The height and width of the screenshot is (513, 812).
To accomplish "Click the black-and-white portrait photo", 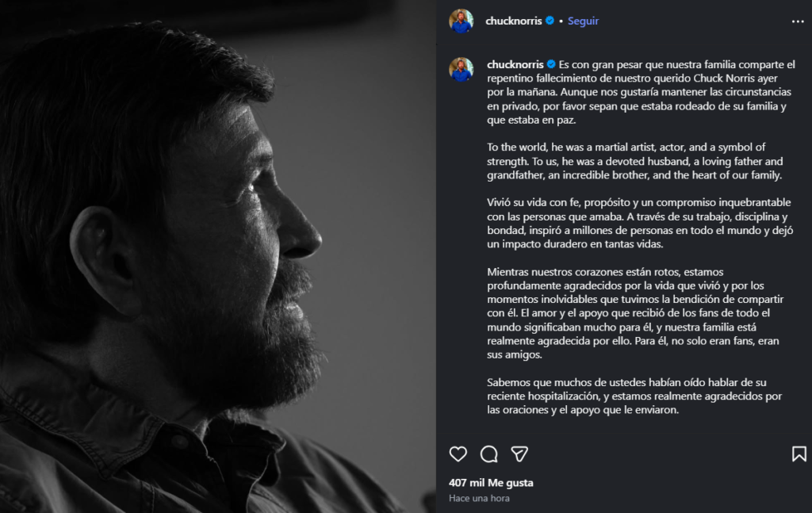I will click(217, 256).
